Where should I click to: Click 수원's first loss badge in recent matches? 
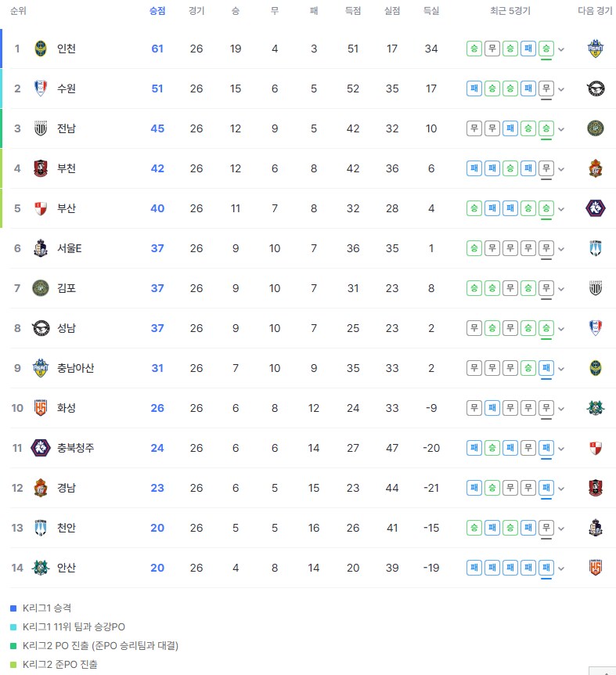[474, 88]
